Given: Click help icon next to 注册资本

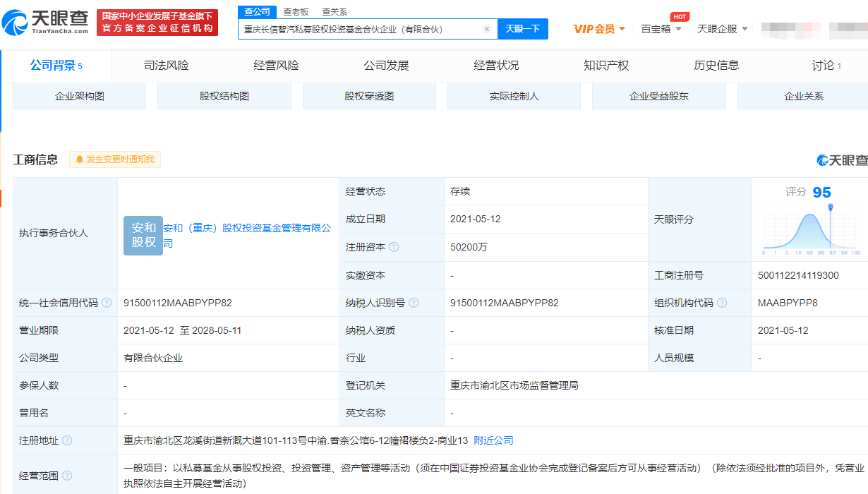Looking at the screenshot, I should pyautogui.click(x=394, y=247).
